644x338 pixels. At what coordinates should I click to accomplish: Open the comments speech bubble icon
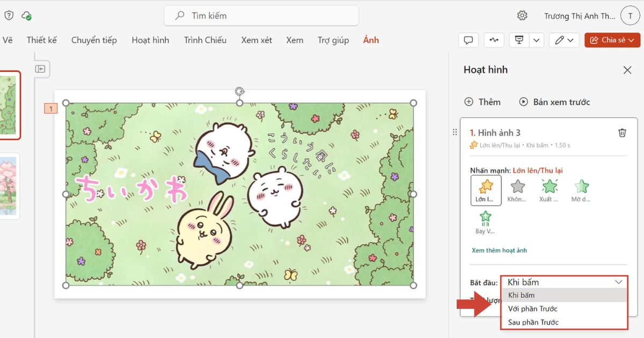pos(469,40)
